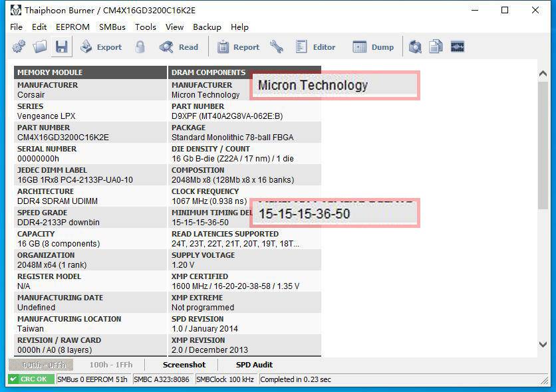Open file using the folder toolbar icon
Image resolution: width=556 pixels, height=392 pixels.
click(x=40, y=47)
